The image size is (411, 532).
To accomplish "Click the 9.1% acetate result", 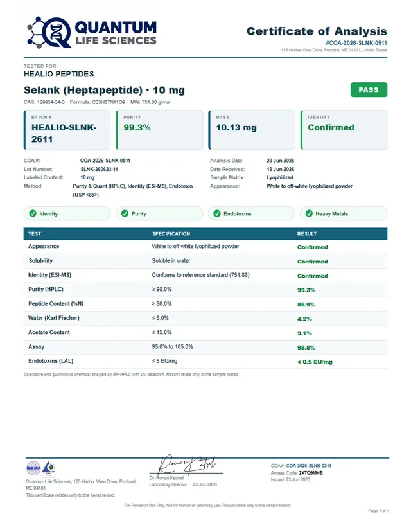I will coord(304,333).
